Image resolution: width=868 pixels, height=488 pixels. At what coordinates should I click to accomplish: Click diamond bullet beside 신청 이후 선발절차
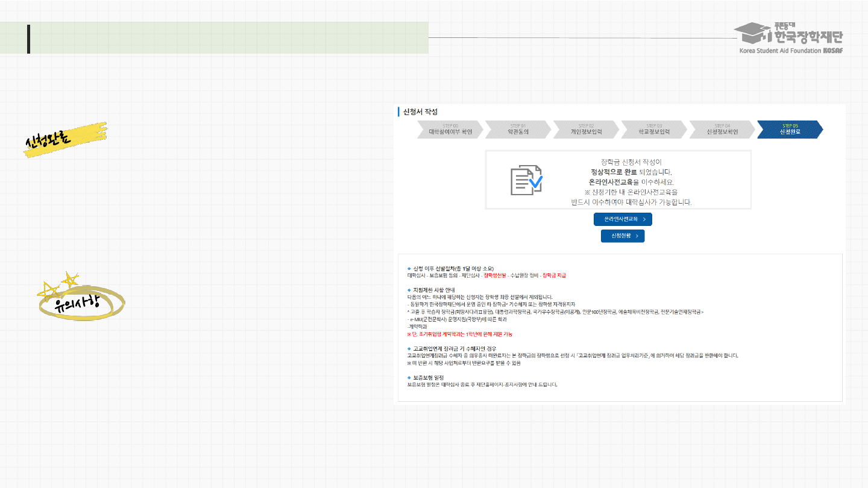click(x=409, y=268)
